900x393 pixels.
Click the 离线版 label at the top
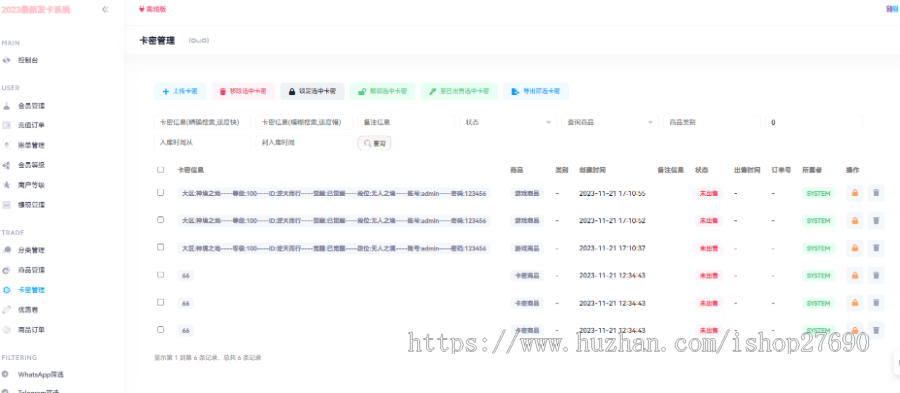(156, 9)
